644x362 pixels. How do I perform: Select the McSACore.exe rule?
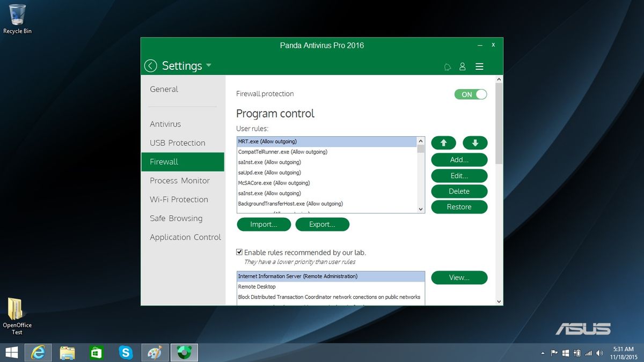327,183
